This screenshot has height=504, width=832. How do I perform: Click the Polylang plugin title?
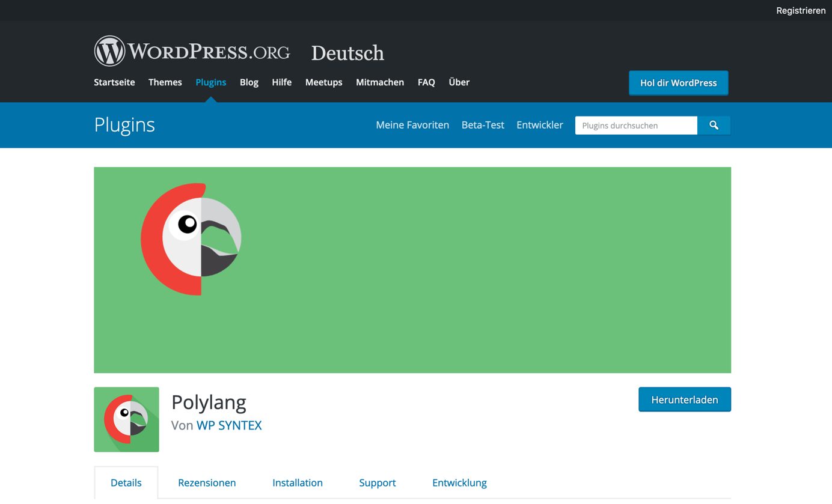pos(209,402)
